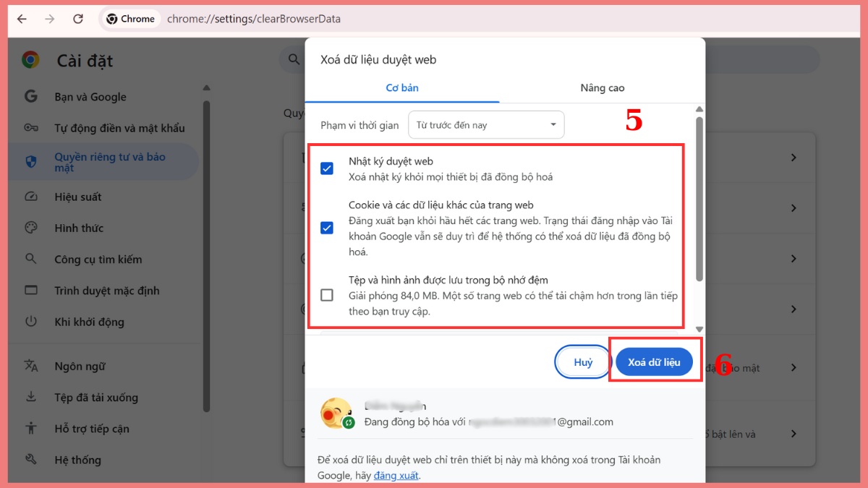Click the Chrome logo next to Cài đặt
Image resolution: width=868 pixels, height=488 pixels.
tap(30, 60)
